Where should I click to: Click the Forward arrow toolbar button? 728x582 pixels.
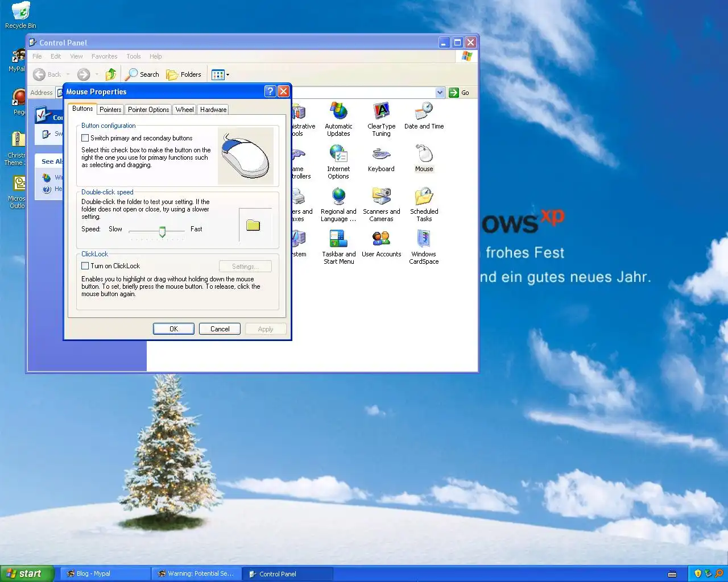point(84,74)
